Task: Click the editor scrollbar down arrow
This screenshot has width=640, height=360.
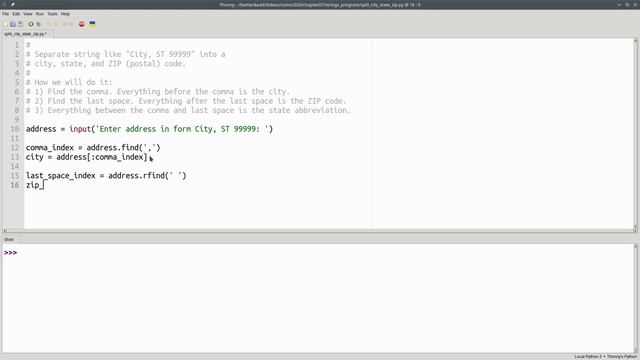Action: click(636, 226)
